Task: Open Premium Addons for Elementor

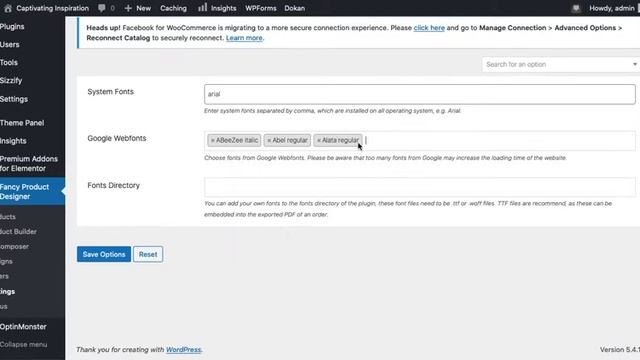Action: (29, 164)
